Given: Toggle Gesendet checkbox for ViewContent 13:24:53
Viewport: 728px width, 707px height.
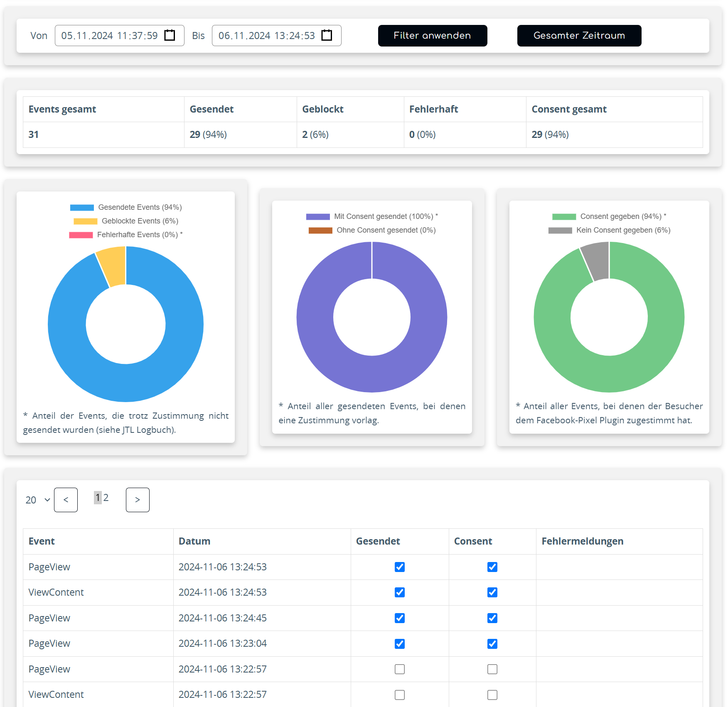Looking at the screenshot, I should (x=400, y=592).
